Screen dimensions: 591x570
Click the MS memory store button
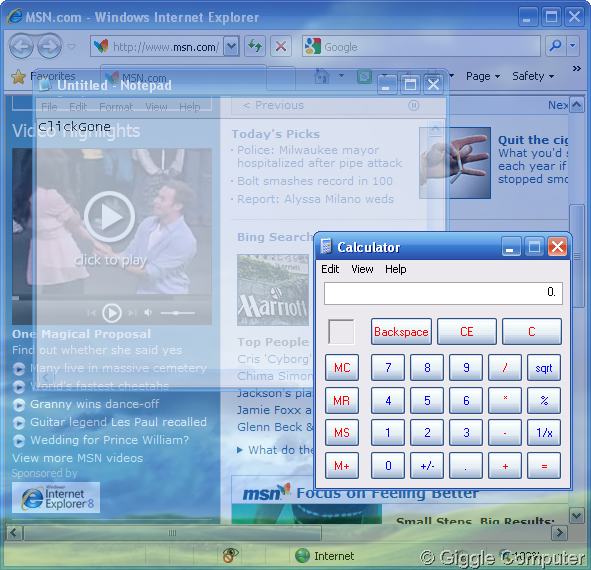(x=342, y=433)
